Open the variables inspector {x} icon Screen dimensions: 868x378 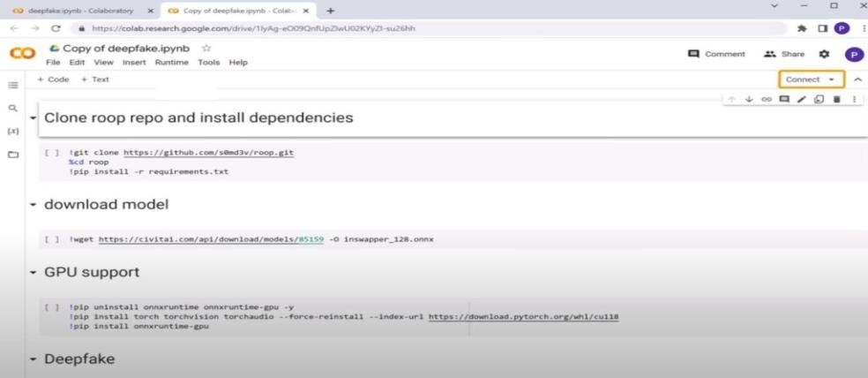(13, 131)
